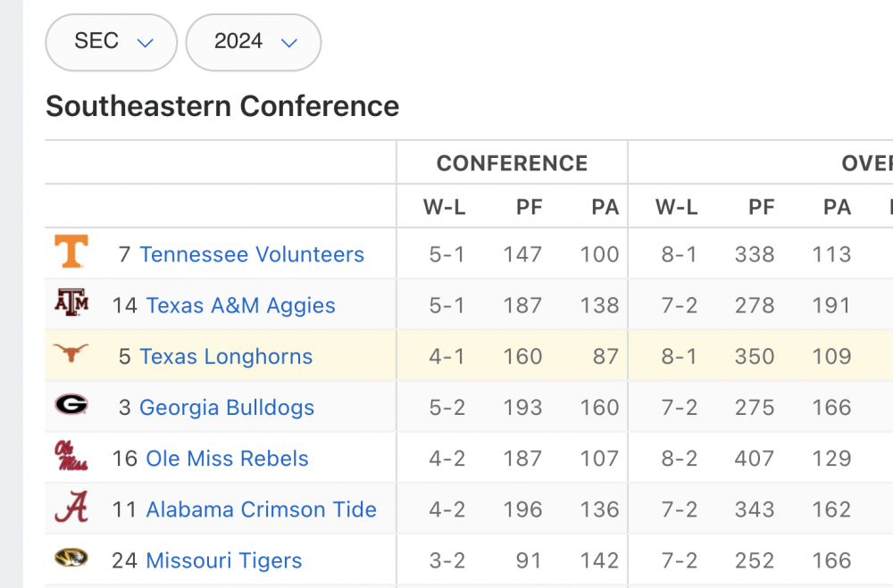
Task: Open the Alabama Crimson Tide team link
Action: (x=261, y=509)
